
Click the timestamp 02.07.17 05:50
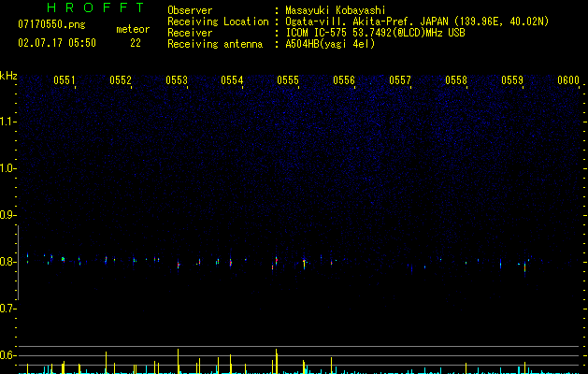tap(57, 43)
